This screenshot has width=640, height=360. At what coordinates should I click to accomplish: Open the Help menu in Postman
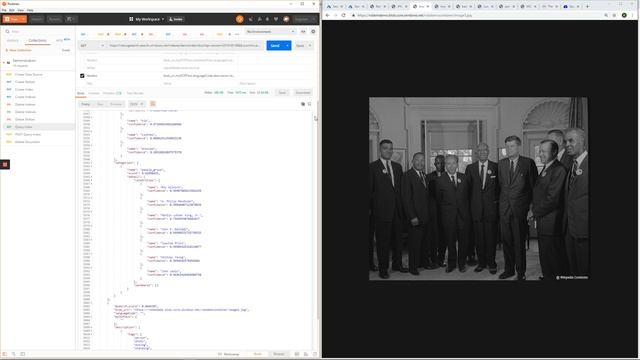pyautogui.click(x=30, y=10)
